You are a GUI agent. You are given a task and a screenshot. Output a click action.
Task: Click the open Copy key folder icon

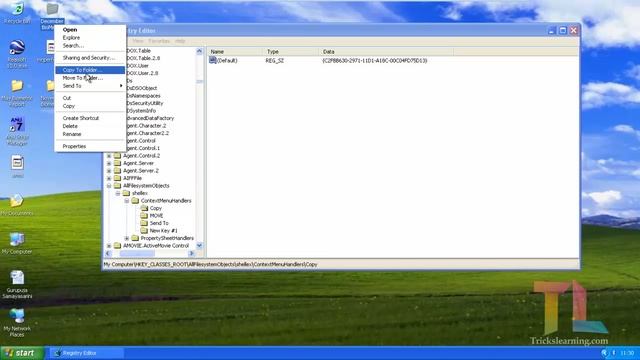[144, 208]
